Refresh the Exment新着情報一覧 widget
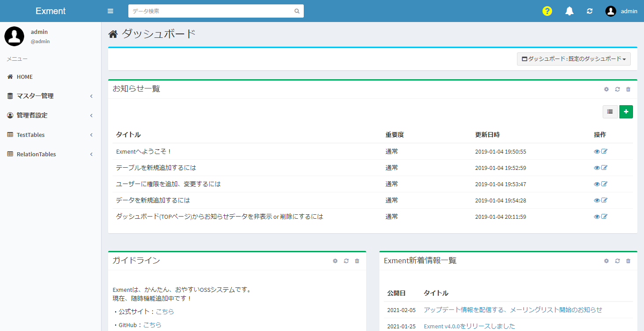The image size is (644, 331). (x=617, y=261)
